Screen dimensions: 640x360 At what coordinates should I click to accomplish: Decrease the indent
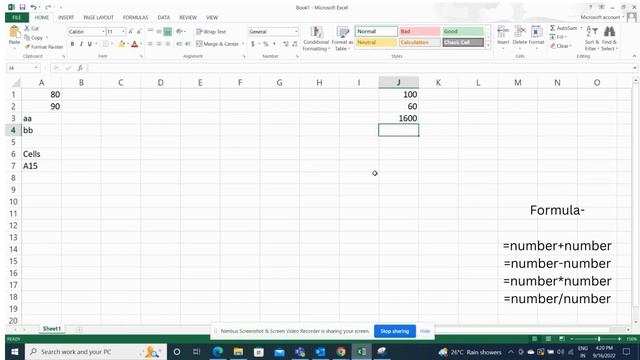point(179,44)
